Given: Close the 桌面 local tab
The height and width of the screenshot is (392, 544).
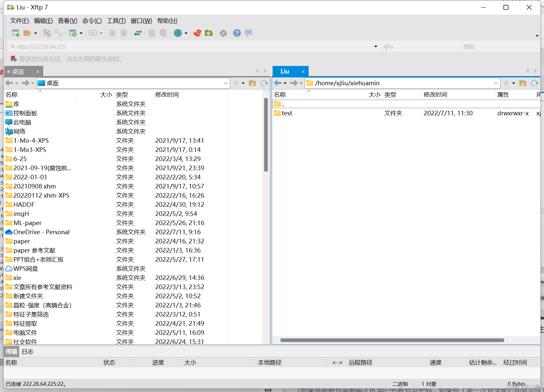Looking at the screenshot, I should (38, 72).
